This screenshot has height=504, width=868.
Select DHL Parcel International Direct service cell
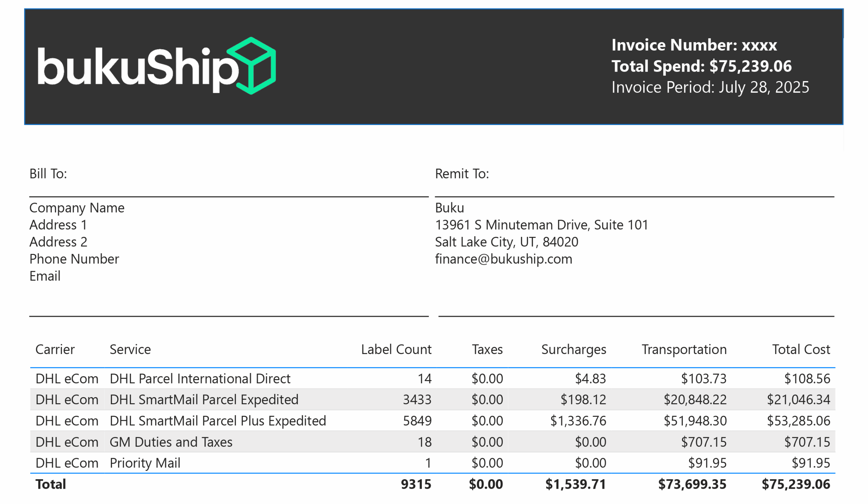click(200, 379)
